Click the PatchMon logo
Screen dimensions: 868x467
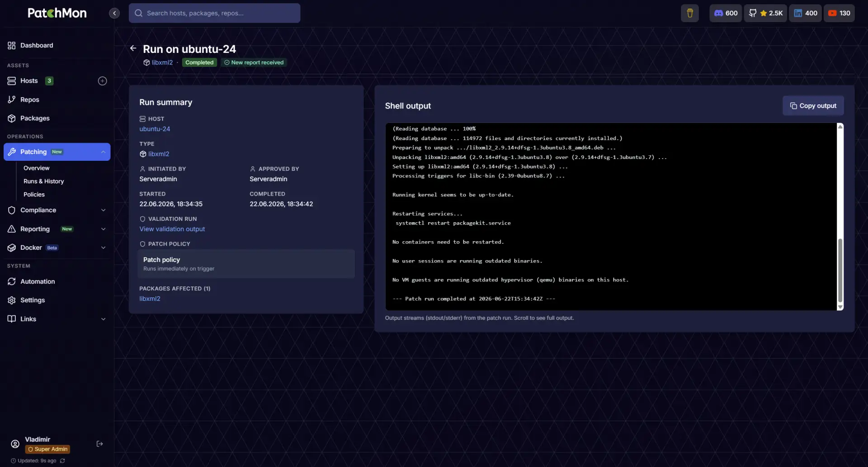tap(57, 13)
